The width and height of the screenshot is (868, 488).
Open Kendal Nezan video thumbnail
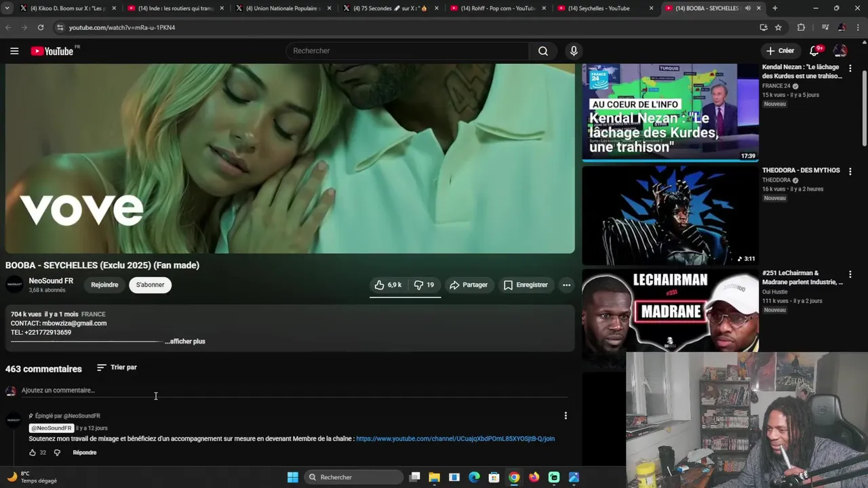[x=670, y=112]
